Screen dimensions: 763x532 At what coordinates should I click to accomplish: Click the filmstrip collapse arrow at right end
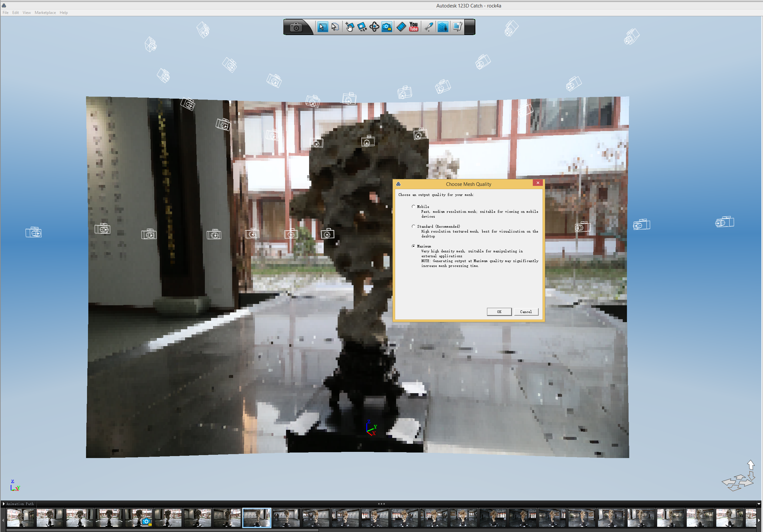[759, 504]
